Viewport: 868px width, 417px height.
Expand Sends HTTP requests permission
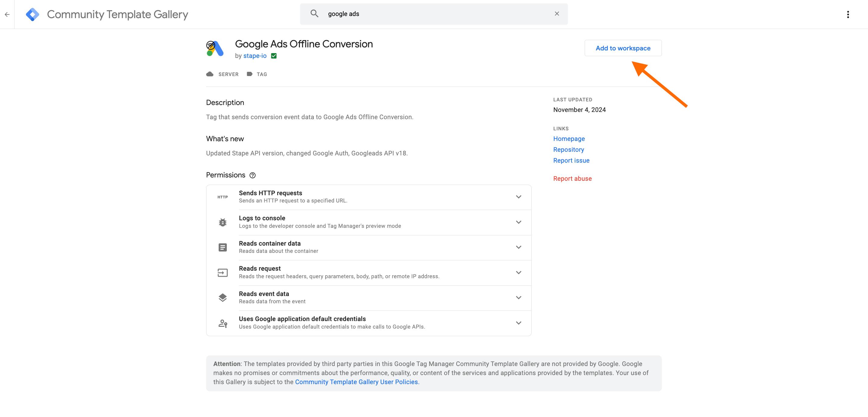click(518, 197)
